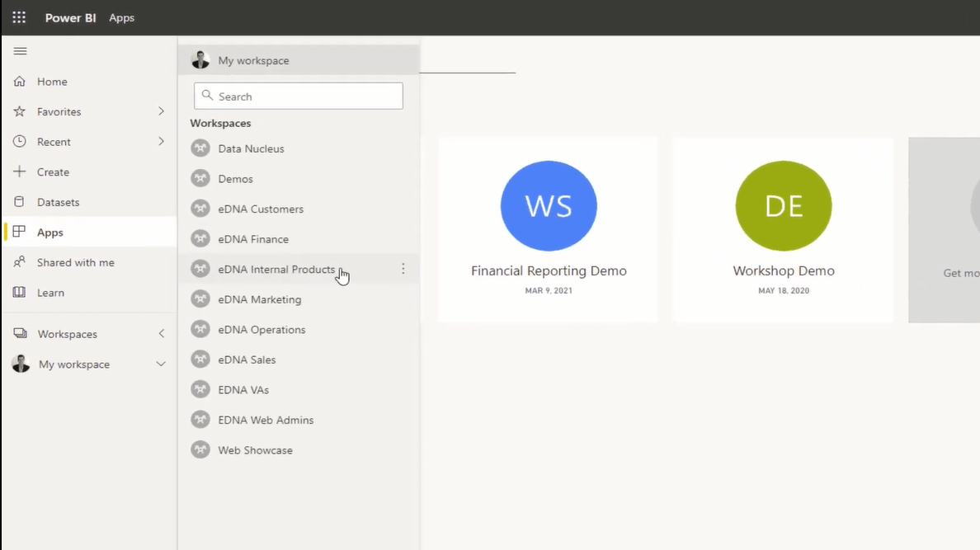Image resolution: width=980 pixels, height=550 pixels.
Task: Click the My workspace avatar in sidebar
Action: (21, 364)
